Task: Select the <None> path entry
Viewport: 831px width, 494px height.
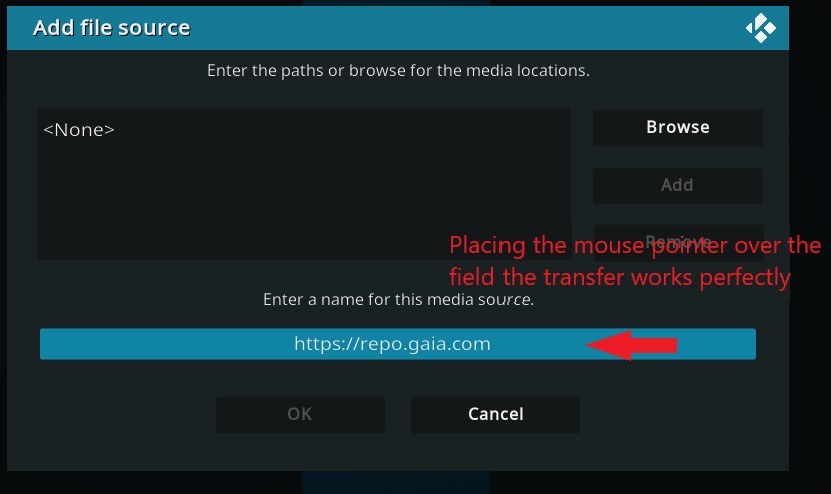Action: 79,130
